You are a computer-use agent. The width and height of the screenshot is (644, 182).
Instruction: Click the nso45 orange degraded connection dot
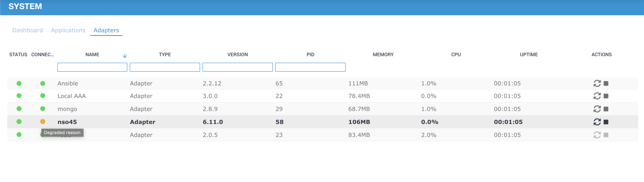[43, 122]
